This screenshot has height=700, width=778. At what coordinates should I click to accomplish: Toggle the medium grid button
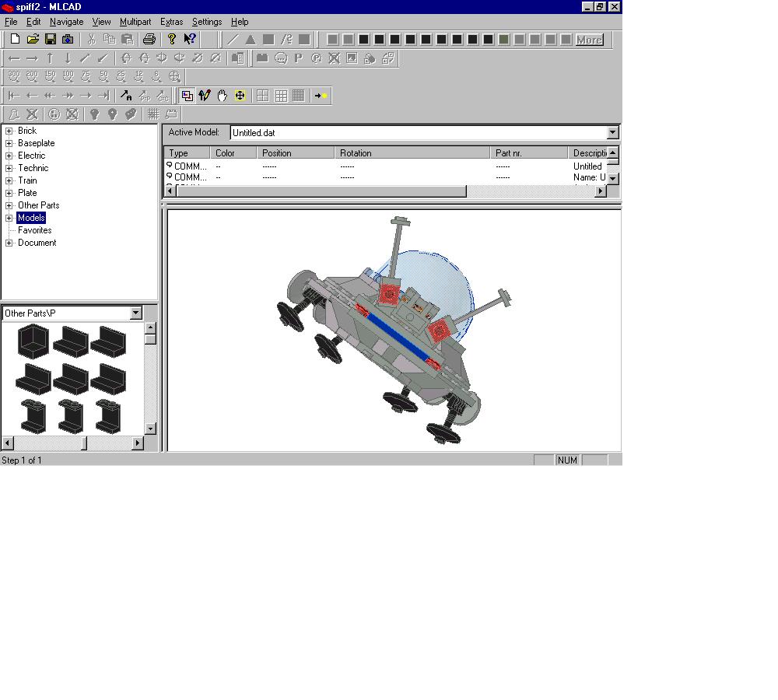281,95
